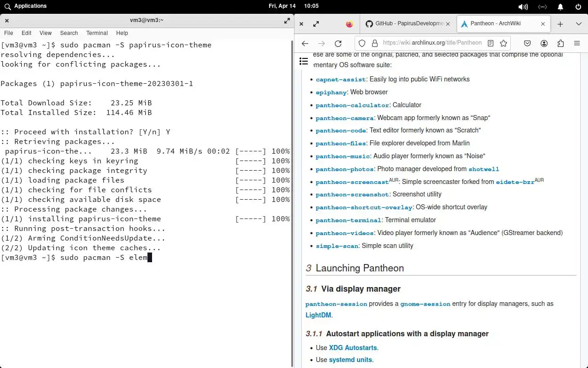Bookmark this page with star icon
Screen dimensions: 588x368
503,43
